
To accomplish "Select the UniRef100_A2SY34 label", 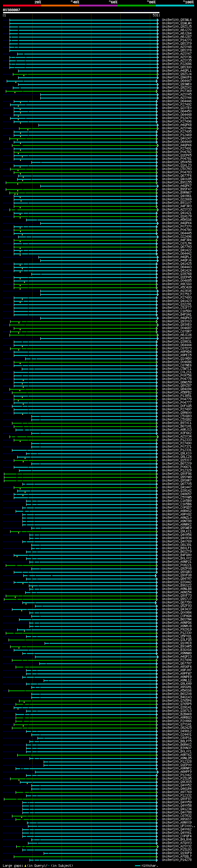I will (x=177, y=436).
